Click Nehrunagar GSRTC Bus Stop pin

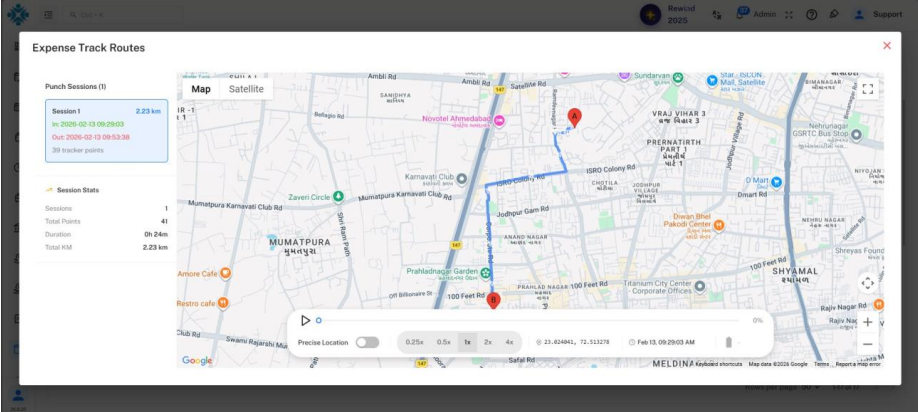click(x=856, y=135)
